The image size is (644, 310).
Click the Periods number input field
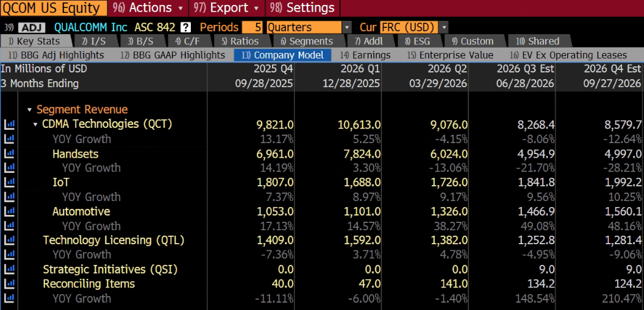click(252, 27)
